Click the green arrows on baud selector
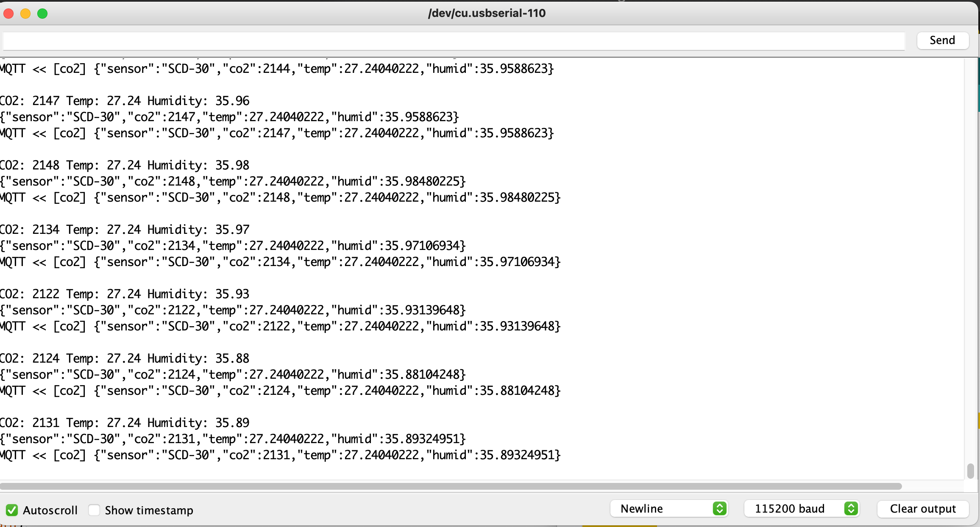This screenshot has width=980, height=527. pos(851,508)
